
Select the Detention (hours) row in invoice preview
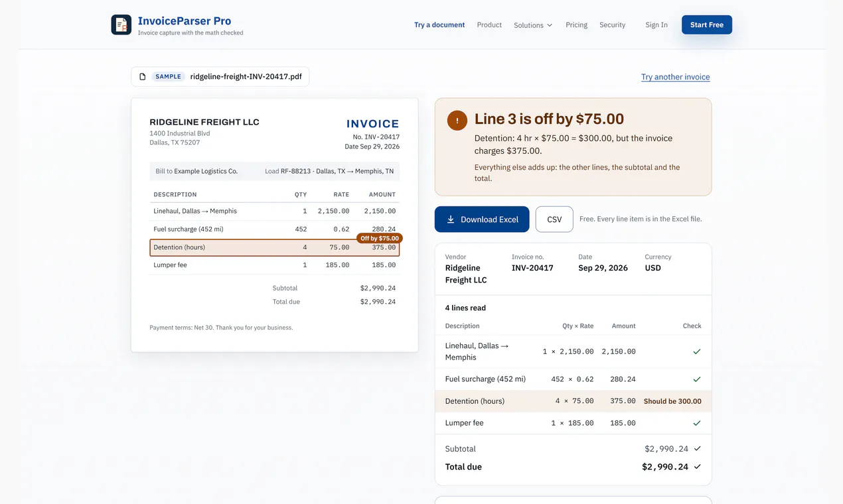coord(275,247)
